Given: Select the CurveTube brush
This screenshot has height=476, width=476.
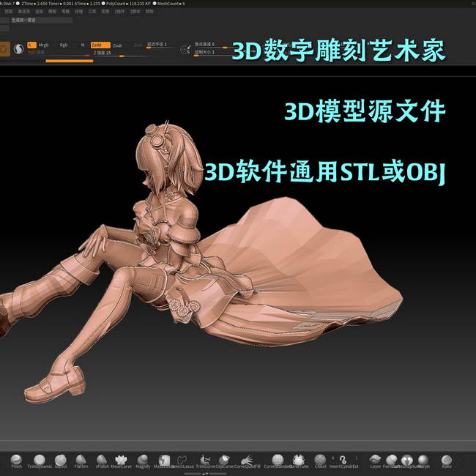Looking at the screenshot, I should click(x=299, y=461).
